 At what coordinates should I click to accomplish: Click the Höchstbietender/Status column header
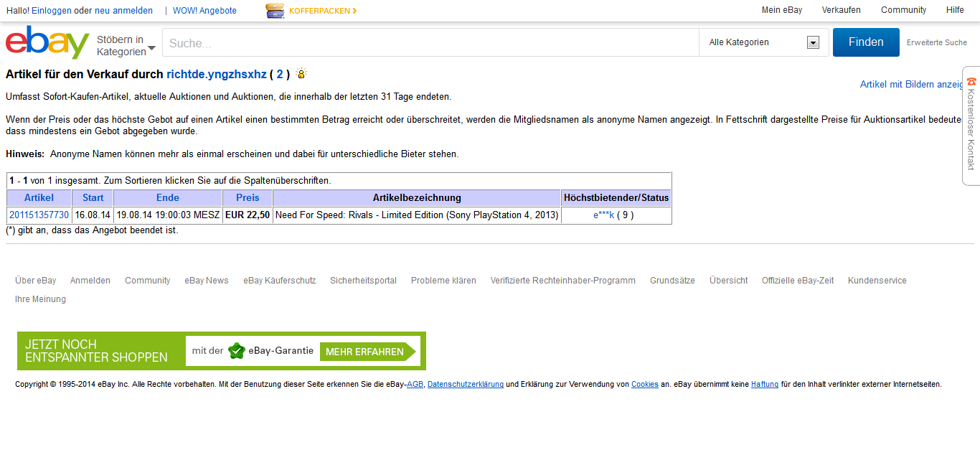pyautogui.click(x=616, y=197)
